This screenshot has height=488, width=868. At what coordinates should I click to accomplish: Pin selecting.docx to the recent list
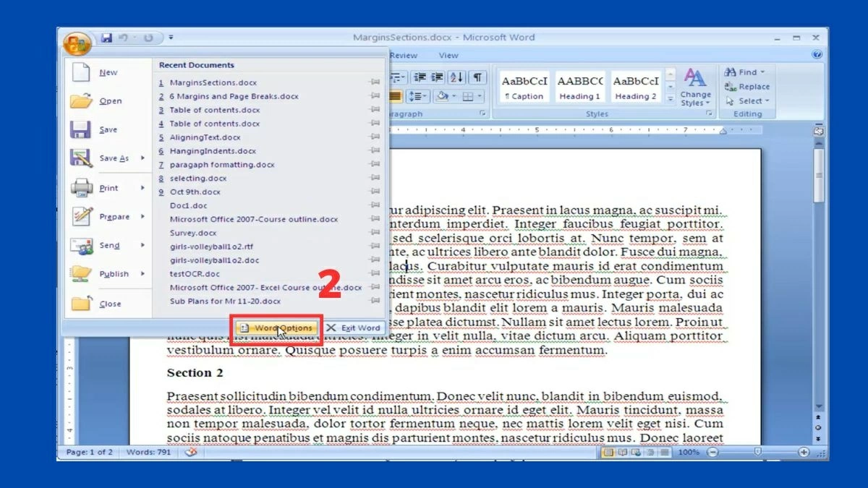[x=375, y=179]
